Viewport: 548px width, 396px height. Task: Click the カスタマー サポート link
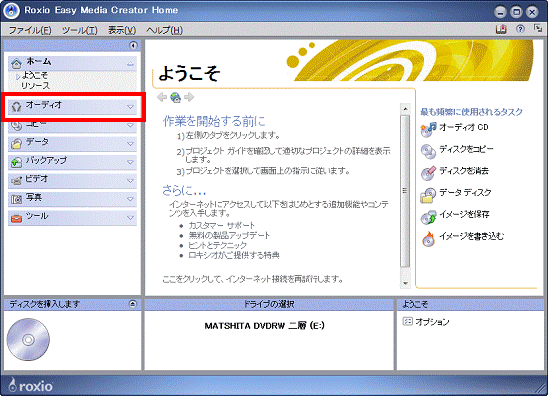(x=222, y=225)
